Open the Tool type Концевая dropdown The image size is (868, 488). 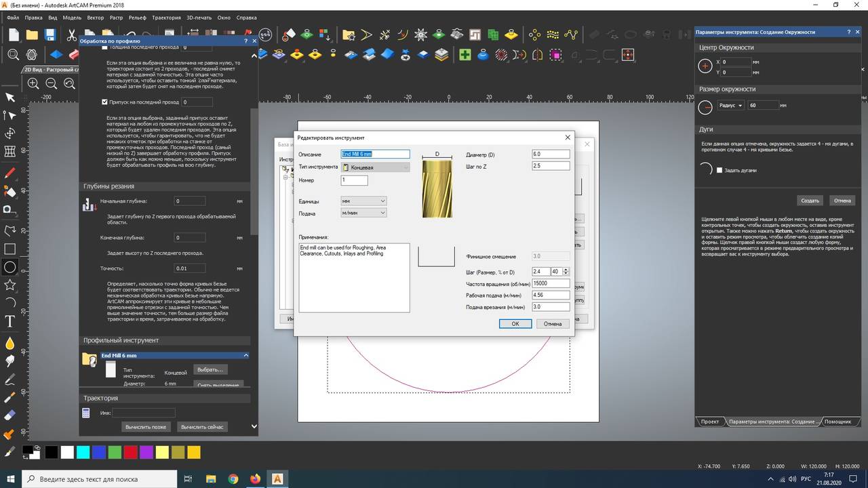(376, 167)
